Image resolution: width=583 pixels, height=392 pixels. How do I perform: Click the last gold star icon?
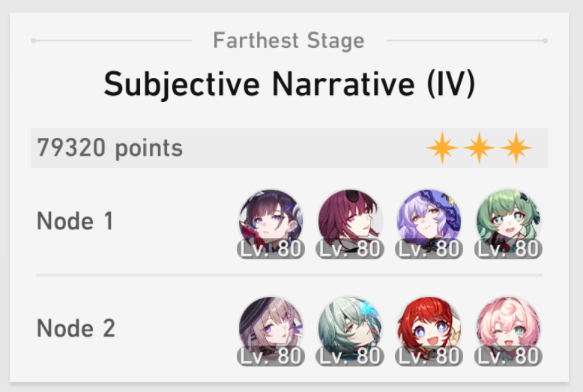516,148
